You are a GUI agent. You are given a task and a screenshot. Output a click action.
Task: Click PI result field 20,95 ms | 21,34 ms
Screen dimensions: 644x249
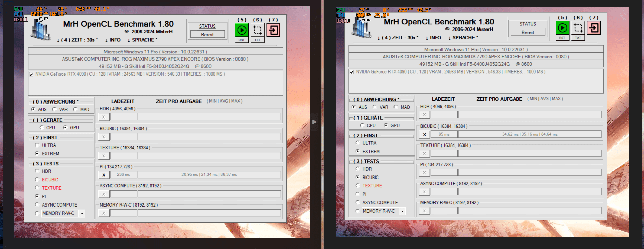[209, 175]
